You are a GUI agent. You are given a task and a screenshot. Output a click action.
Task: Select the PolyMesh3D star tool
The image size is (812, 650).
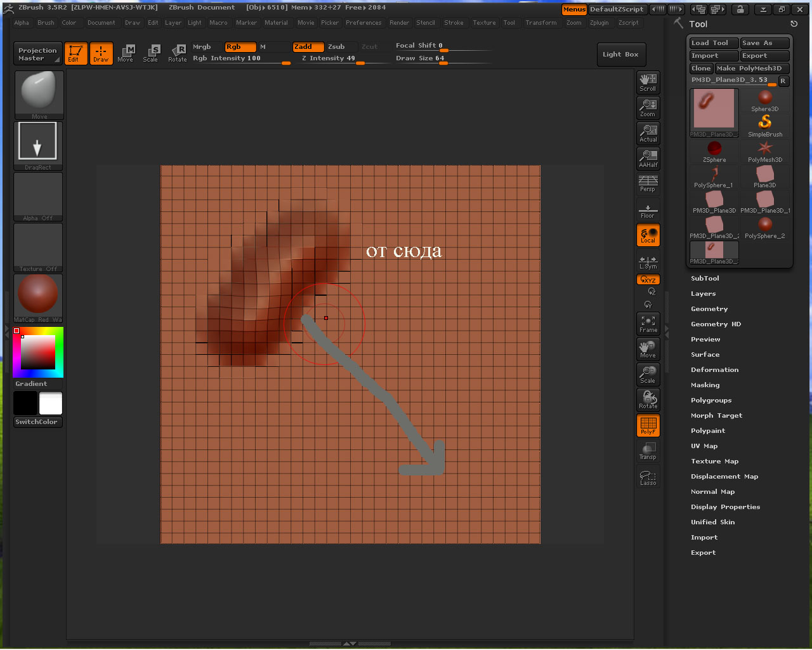[765, 151]
